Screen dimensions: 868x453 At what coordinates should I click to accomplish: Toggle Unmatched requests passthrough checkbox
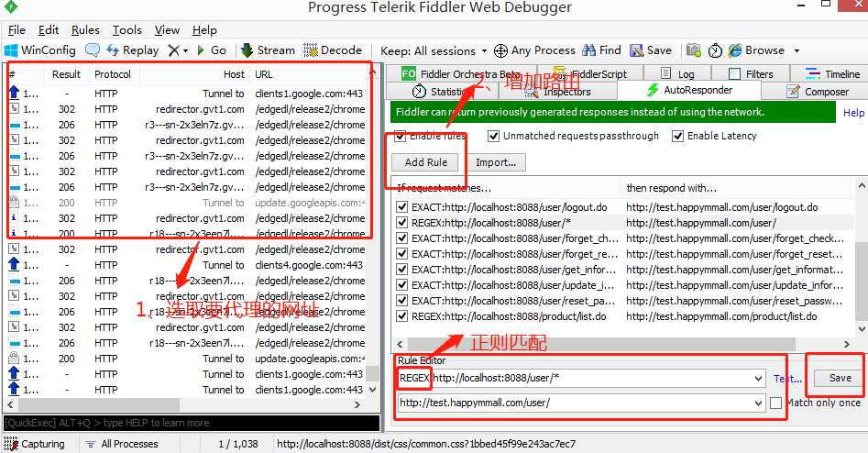tap(493, 136)
